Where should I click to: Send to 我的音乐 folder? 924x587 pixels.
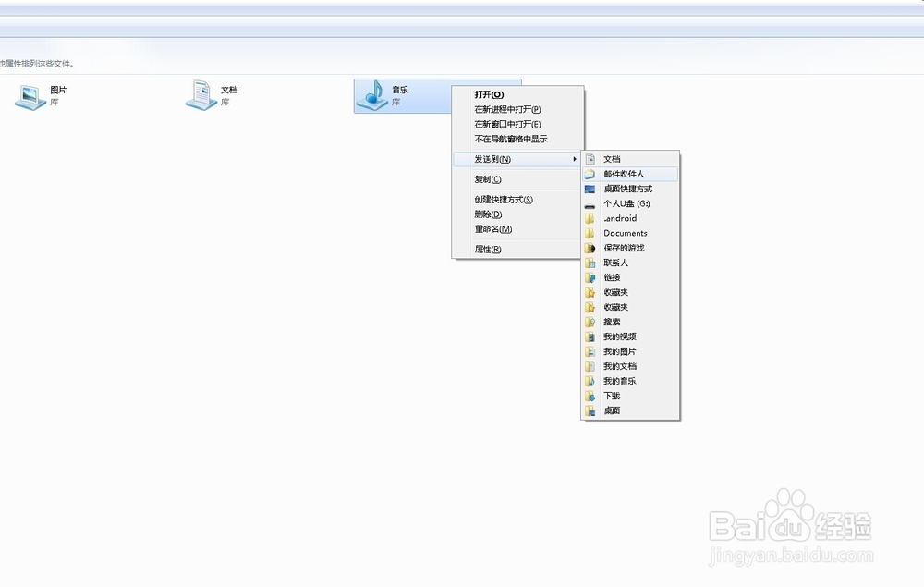click(x=630, y=381)
